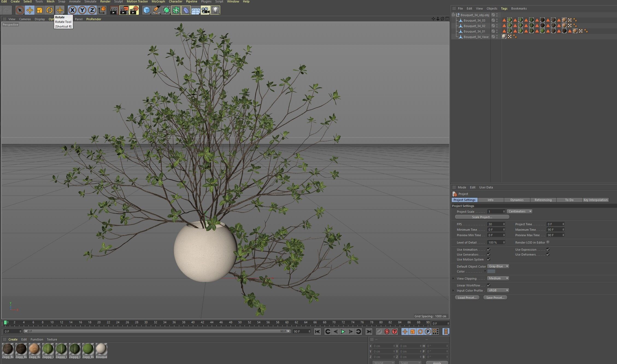Image resolution: width=617 pixels, height=364 pixels.
Task: Toggle Point Level Animation dots icon
Action: 436,332
